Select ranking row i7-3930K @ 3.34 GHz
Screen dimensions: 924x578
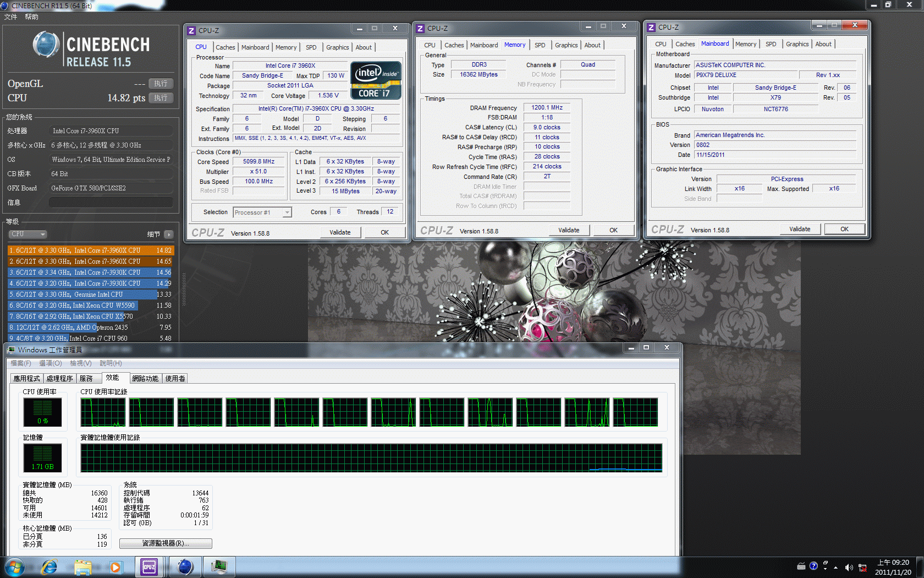[90, 272]
